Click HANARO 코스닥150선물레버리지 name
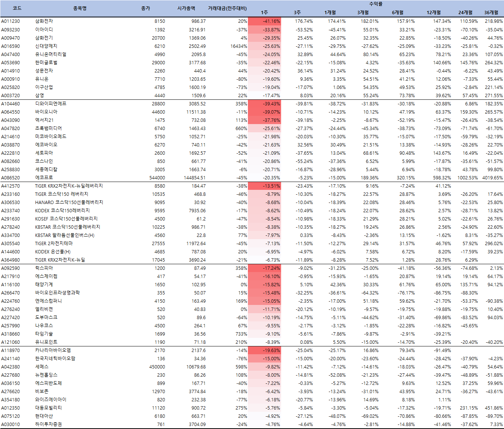 tap(69, 202)
